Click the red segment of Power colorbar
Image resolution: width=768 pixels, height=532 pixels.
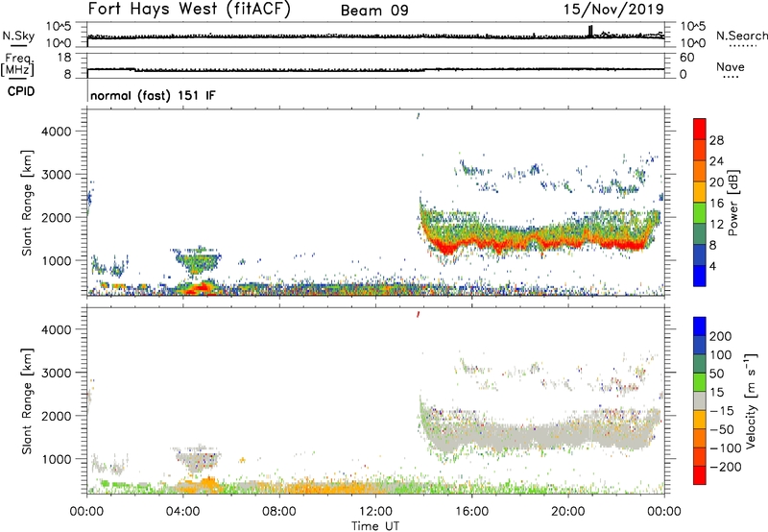click(x=700, y=129)
